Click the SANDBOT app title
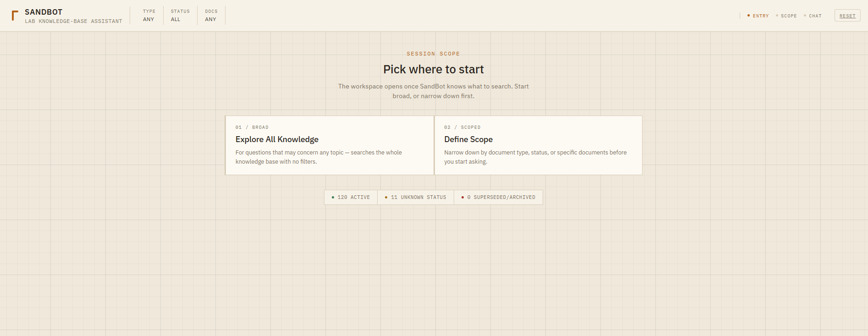Screen dimensions: 868x336 coord(44,12)
